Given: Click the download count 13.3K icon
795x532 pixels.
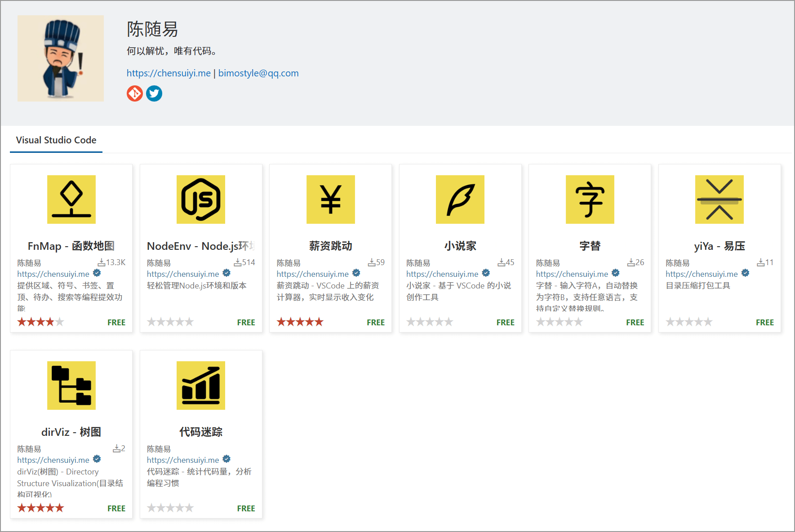Looking at the screenshot, I should click(x=102, y=262).
